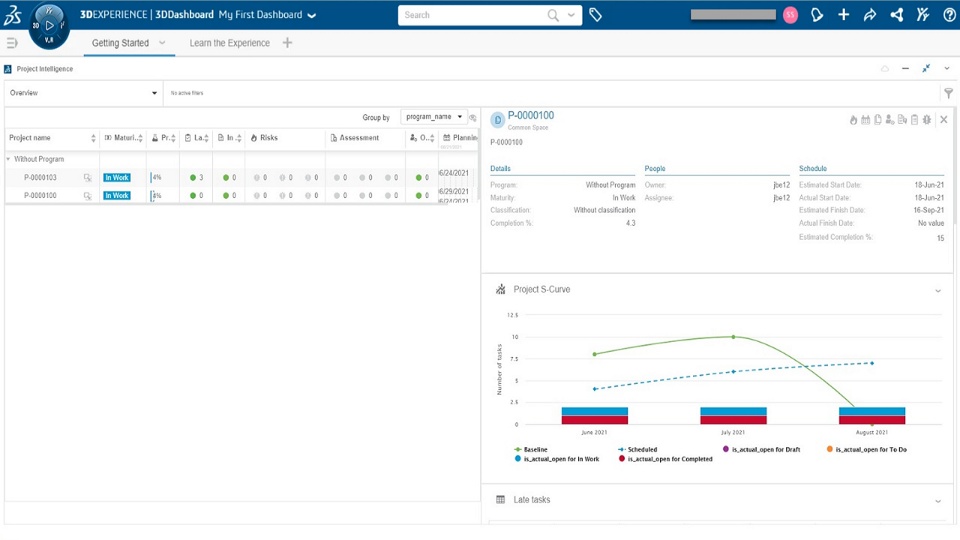This screenshot has width=960, height=540.
Task: Restore widget size with collapse arrows icon
Action: pyautogui.click(x=926, y=69)
